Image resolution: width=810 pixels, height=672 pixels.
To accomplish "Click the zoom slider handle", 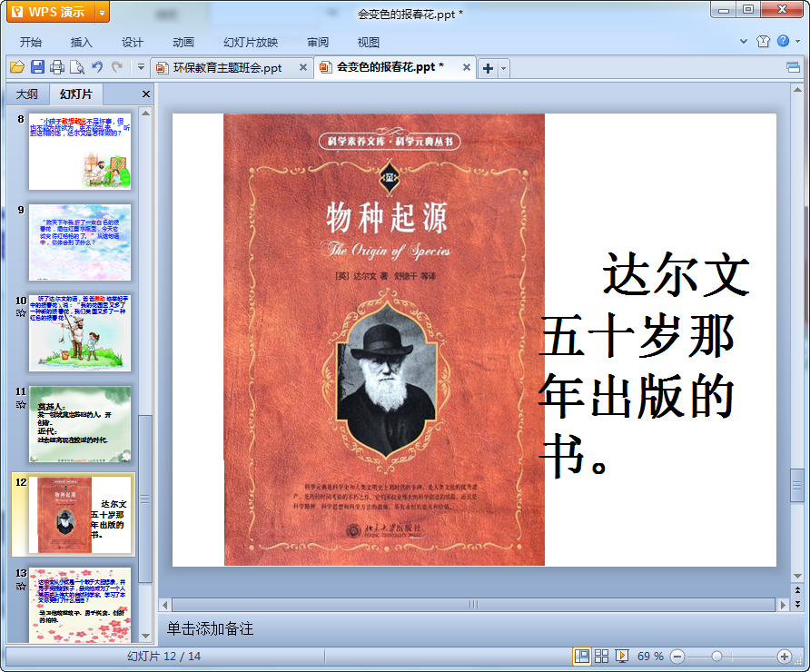I will point(716,657).
